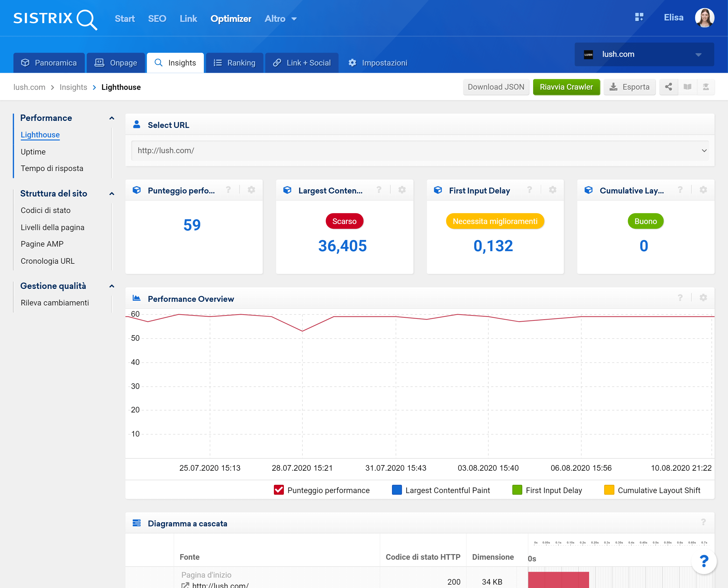Screen dimensions: 728x588
Task: Click the Download JSON button
Action: pos(496,87)
